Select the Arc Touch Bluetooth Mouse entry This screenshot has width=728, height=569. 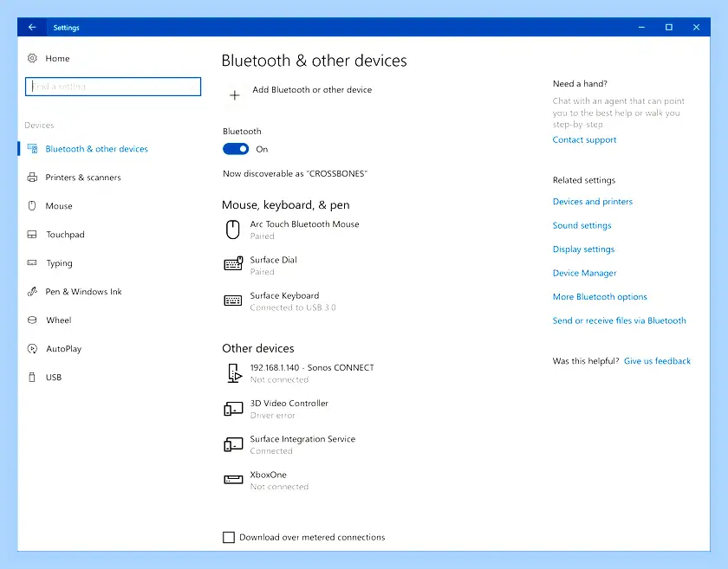pyautogui.click(x=304, y=224)
